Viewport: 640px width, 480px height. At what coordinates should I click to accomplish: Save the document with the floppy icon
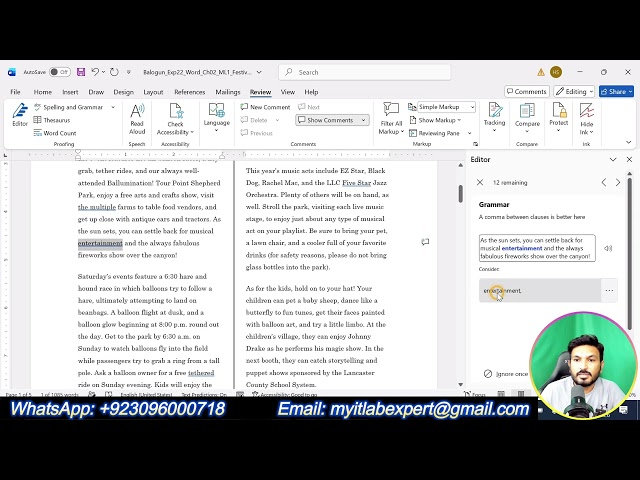coord(81,72)
